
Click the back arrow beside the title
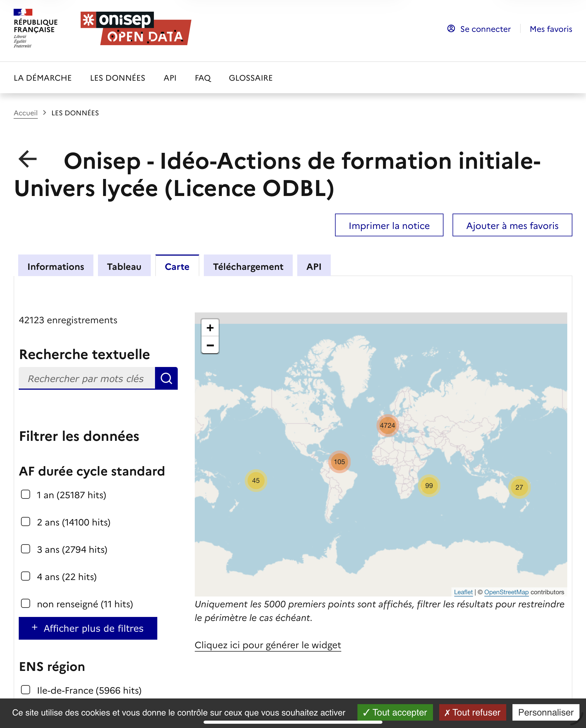[28, 159]
